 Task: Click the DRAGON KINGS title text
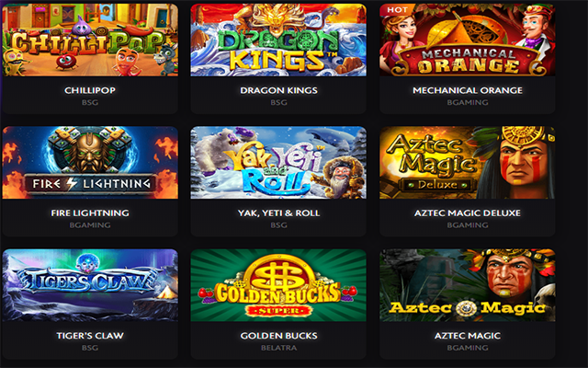tap(278, 90)
